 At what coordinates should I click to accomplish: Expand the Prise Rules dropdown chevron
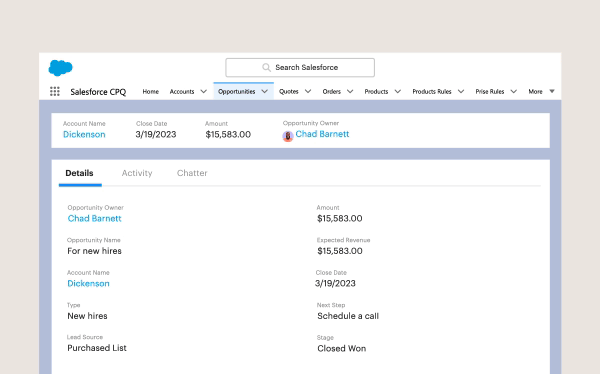click(514, 91)
